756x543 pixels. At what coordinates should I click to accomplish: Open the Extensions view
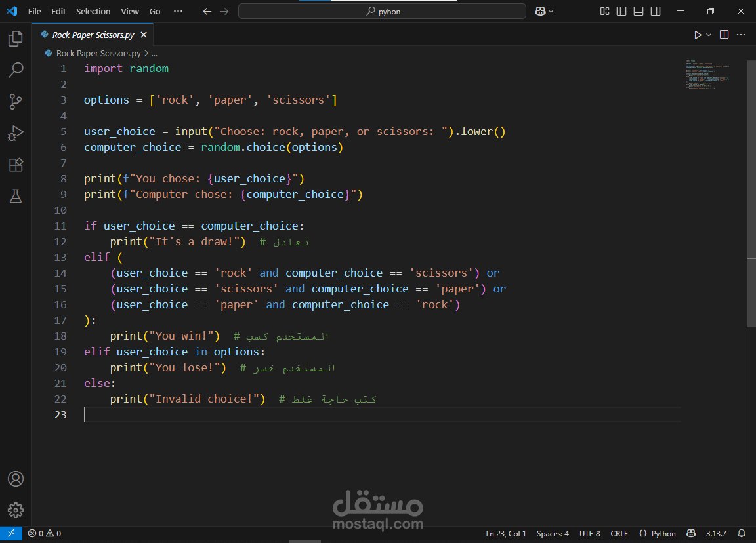16,165
